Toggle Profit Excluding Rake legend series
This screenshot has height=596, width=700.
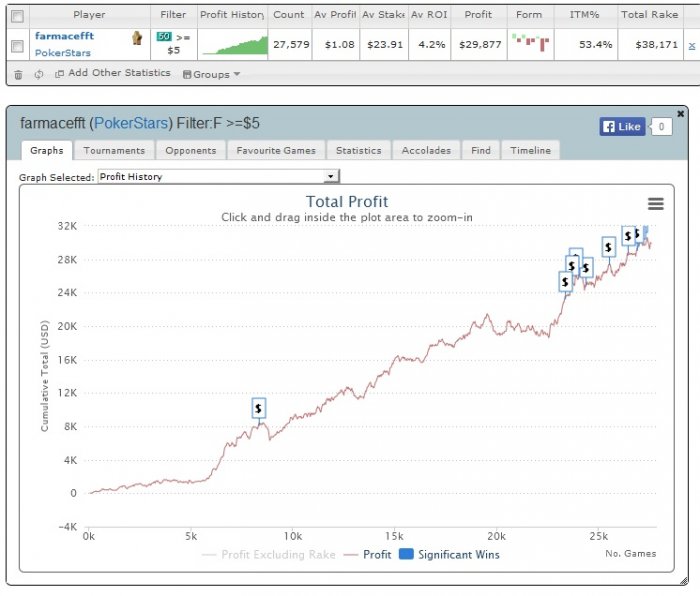coord(268,555)
